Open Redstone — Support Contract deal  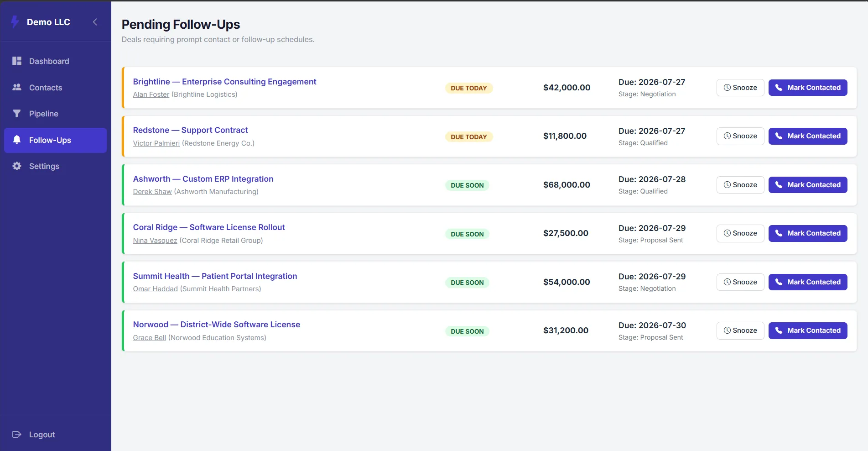click(190, 130)
